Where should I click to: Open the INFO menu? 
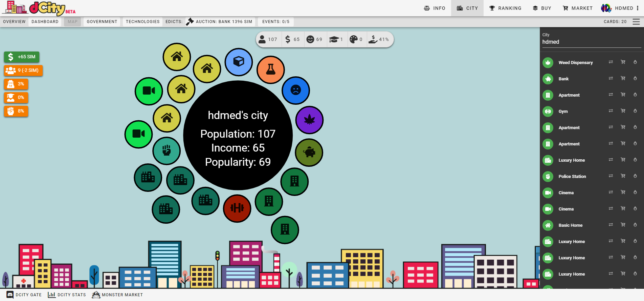pyautogui.click(x=435, y=8)
